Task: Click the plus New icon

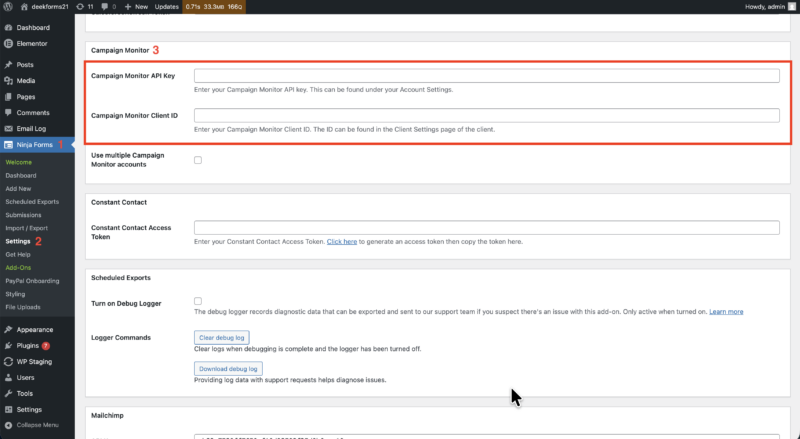Action: coord(128,7)
